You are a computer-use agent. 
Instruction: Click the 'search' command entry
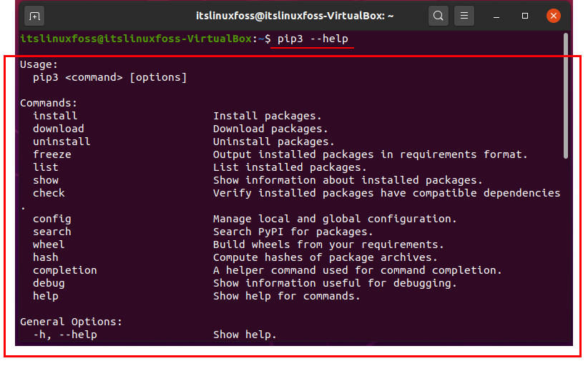(52, 232)
